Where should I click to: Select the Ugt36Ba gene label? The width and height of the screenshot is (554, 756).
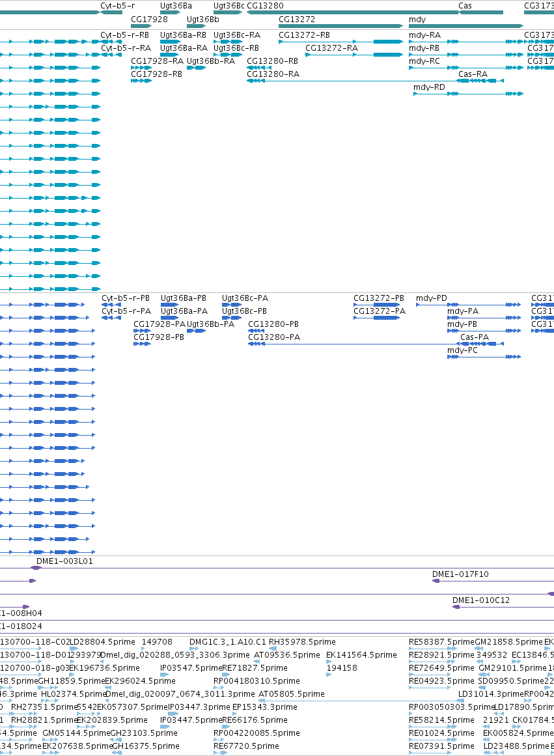tap(176, 6)
